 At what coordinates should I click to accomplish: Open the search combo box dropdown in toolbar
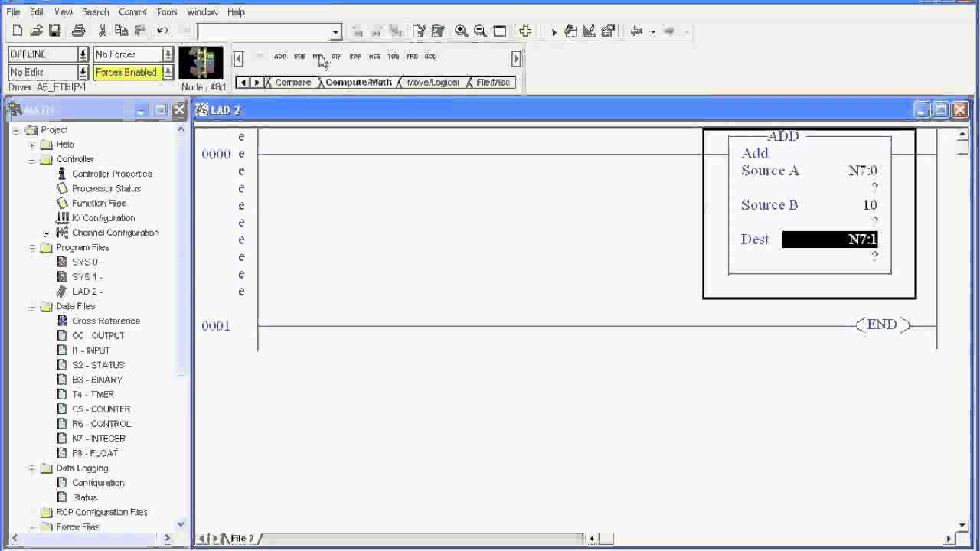[335, 31]
